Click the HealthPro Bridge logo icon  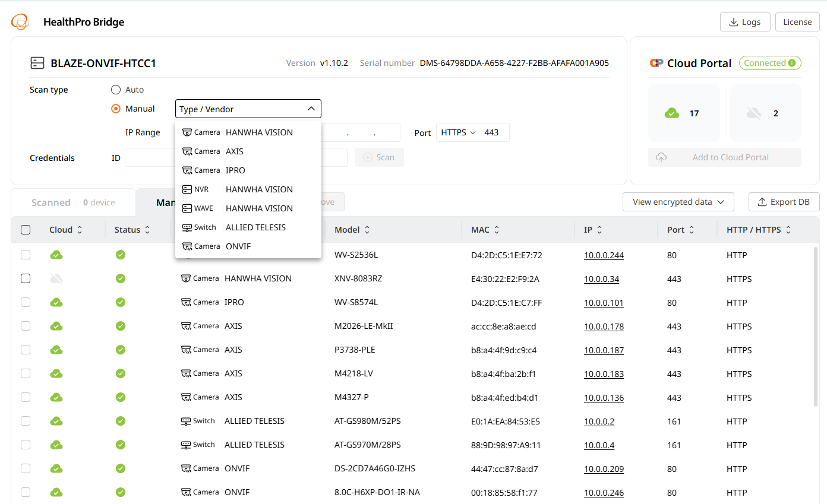point(20,22)
